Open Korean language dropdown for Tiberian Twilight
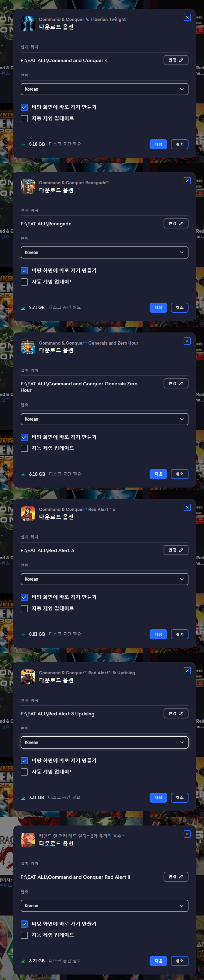 [x=104, y=89]
